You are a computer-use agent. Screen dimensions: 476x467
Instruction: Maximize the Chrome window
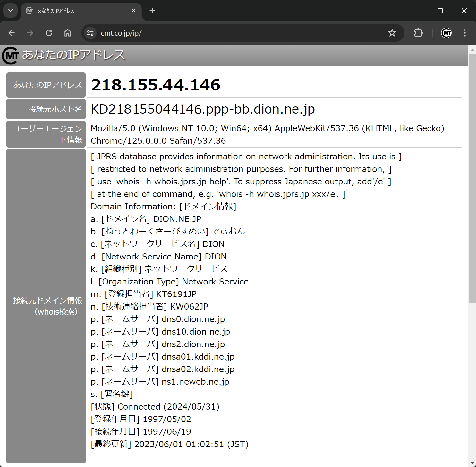440,11
